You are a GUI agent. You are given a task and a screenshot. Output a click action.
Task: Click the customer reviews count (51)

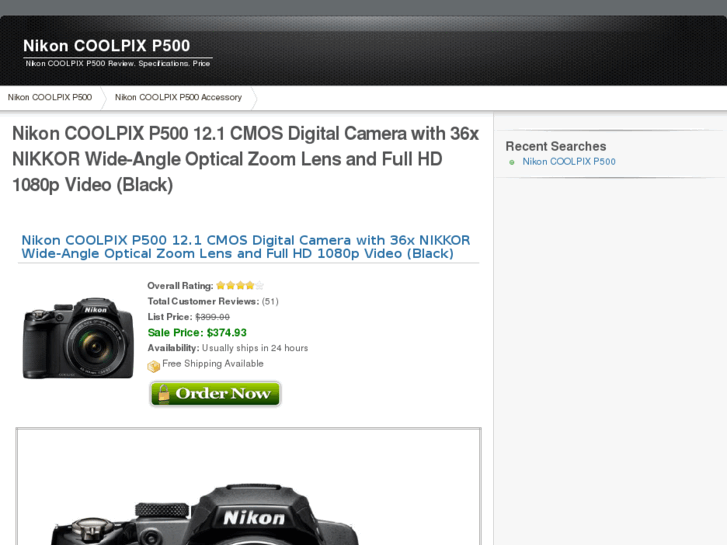pos(270,301)
